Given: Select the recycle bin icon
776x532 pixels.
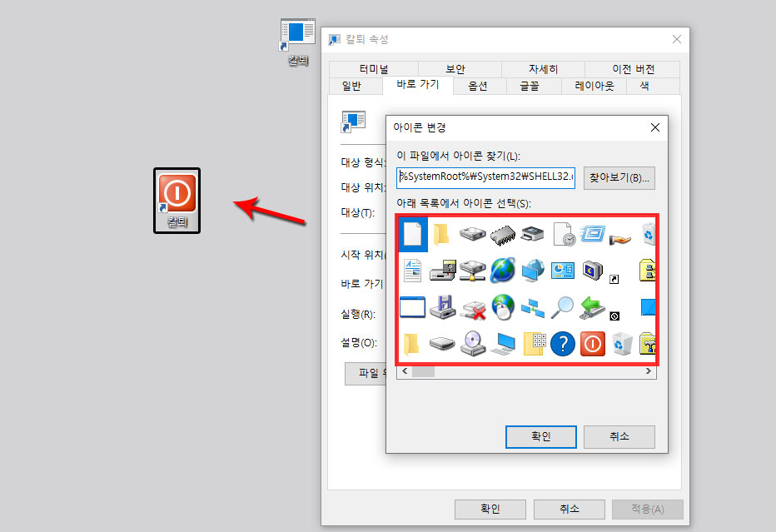Looking at the screenshot, I should [x=620, y=344].
